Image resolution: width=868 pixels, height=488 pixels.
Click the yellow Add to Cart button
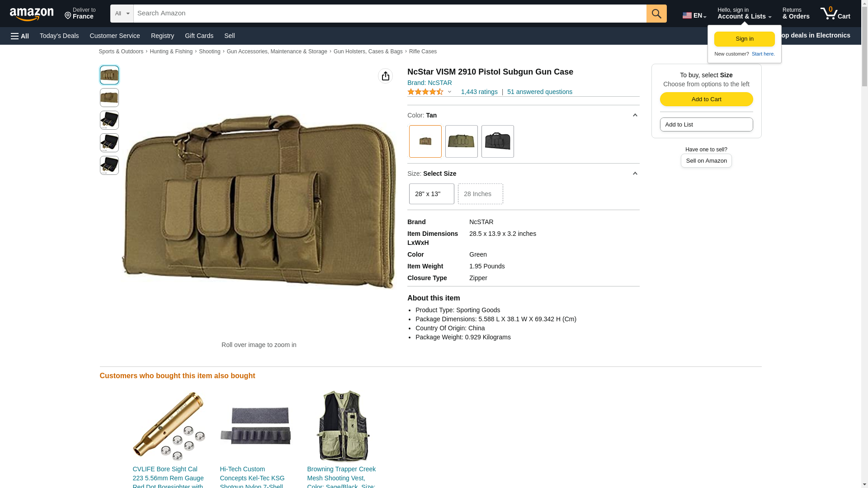click(706, 99)
